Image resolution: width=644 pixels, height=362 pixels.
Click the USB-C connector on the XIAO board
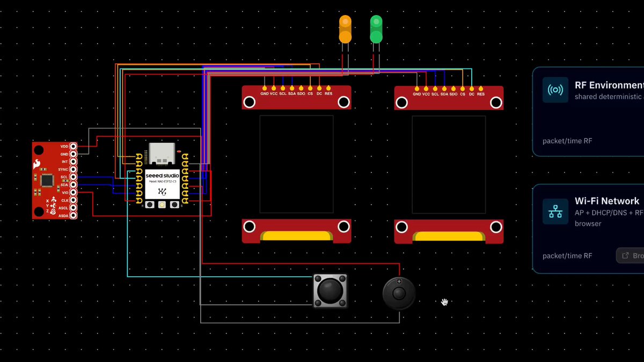[162, 153]
